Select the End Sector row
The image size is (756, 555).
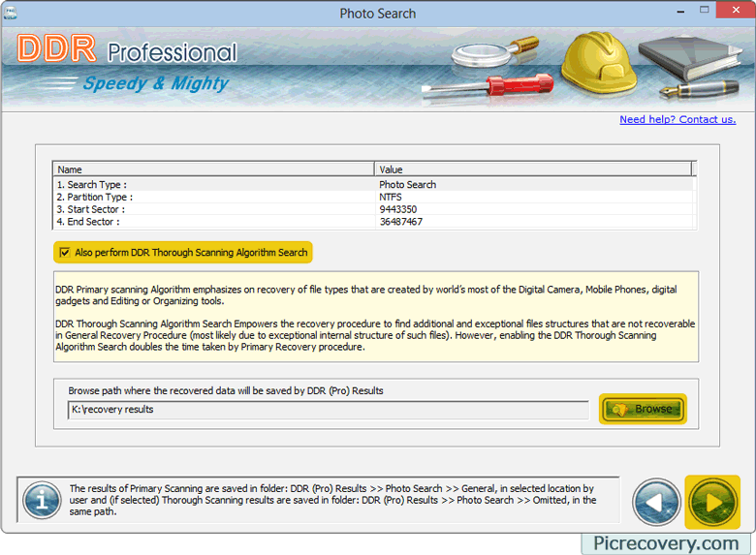pos(374,222)
